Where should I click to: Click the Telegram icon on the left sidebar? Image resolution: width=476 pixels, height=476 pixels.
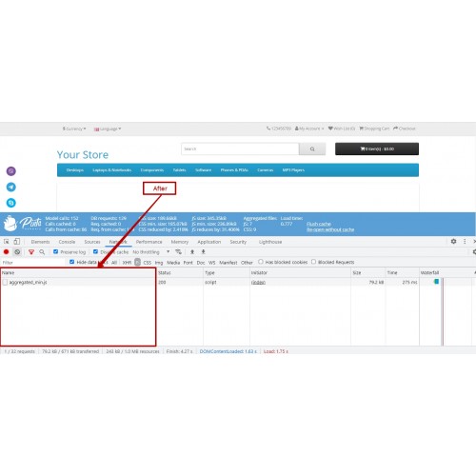tap(11, 187)
